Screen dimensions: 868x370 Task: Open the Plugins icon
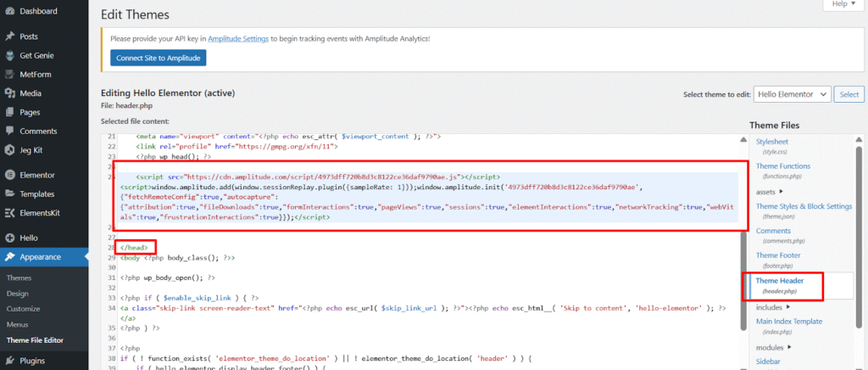pos(9,361)
